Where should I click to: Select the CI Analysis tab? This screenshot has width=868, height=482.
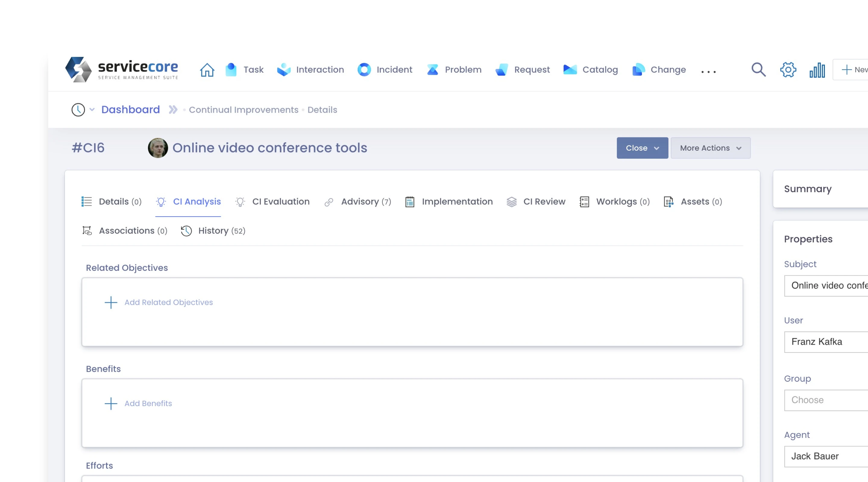(x=188, y=202)
